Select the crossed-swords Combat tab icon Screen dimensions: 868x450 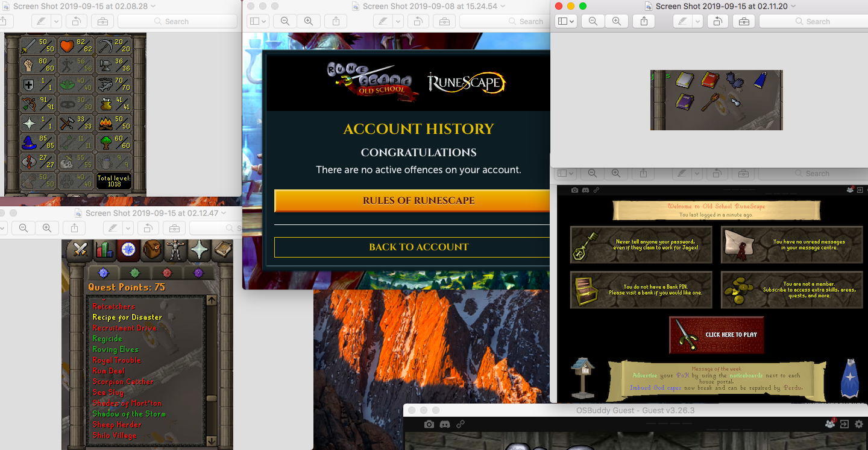click(79, 249)
